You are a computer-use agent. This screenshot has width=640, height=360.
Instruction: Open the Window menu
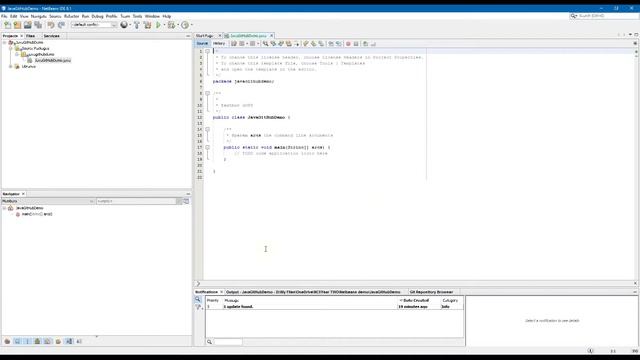[x=152, y=16]
